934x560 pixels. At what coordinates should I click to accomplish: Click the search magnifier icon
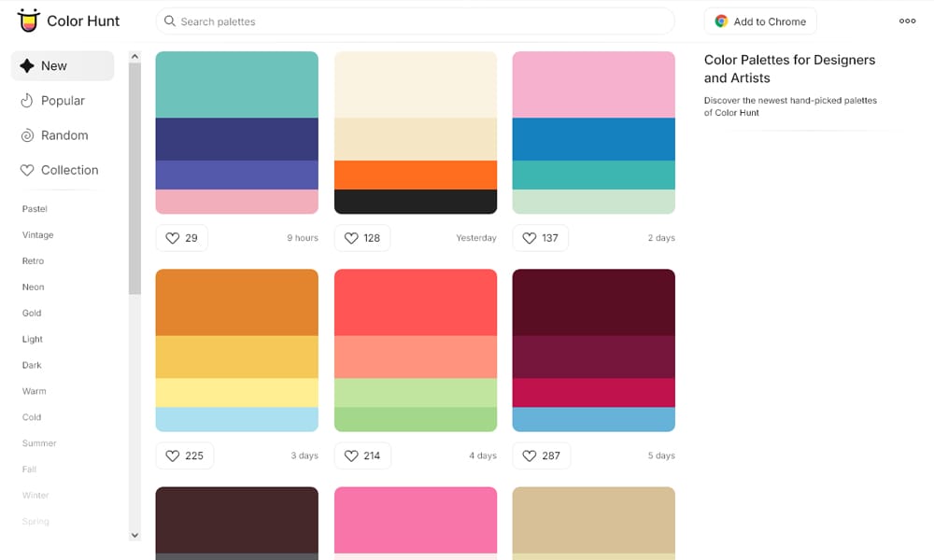tap(169, 21)
